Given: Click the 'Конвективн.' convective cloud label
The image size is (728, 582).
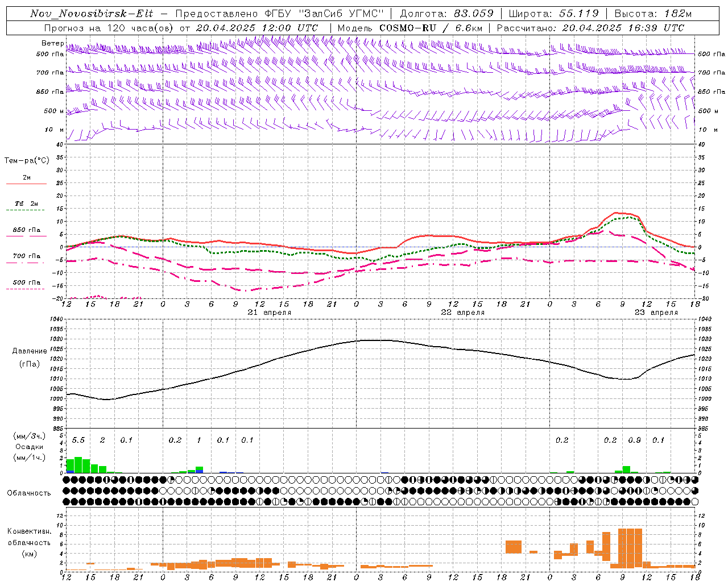Looking at the screenshot, I should point(29,531).
